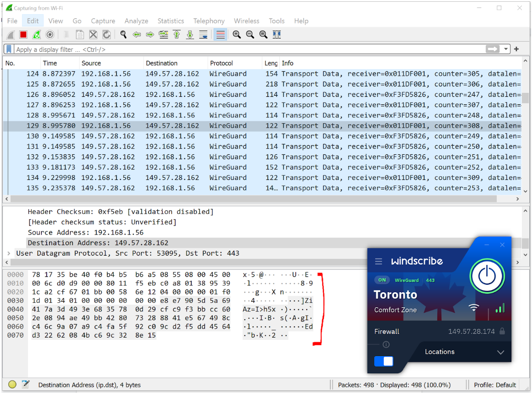Sort by the Destination column header
This screenshot has width=532, height=393.
click(x=176, y=63)
